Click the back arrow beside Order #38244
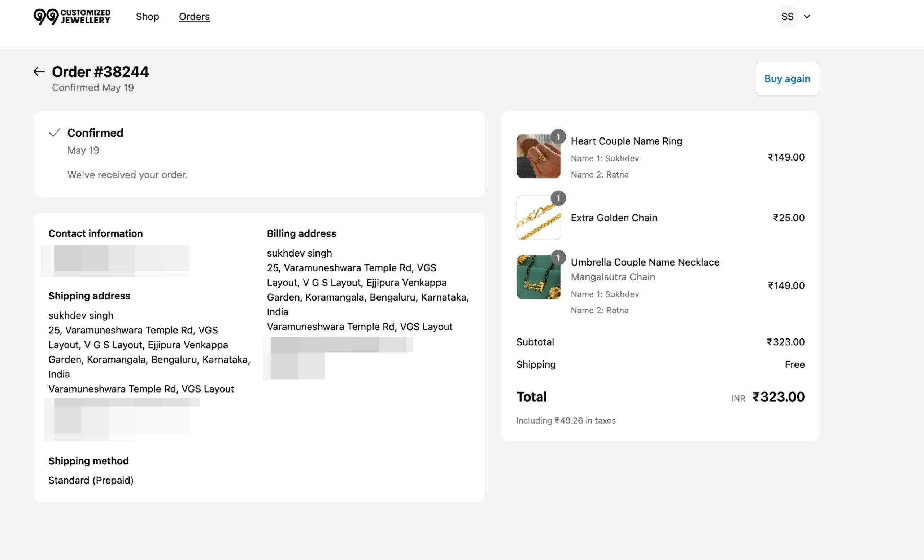Viewport: 924px width, 560px height. (39, 71)
